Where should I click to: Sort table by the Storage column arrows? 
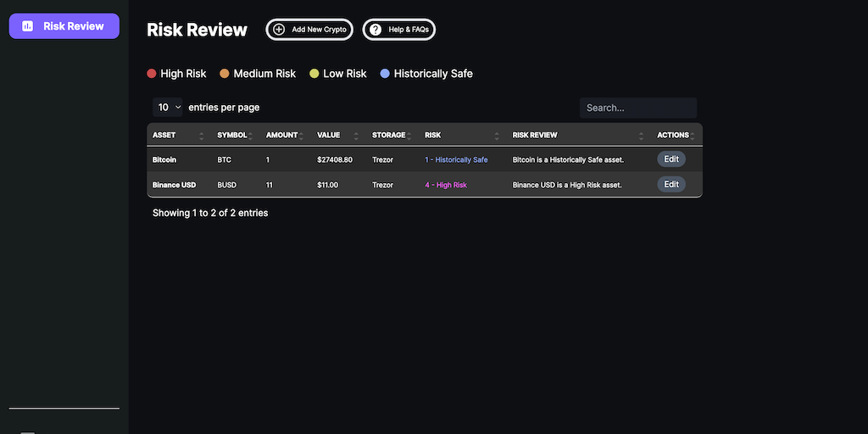409,136
